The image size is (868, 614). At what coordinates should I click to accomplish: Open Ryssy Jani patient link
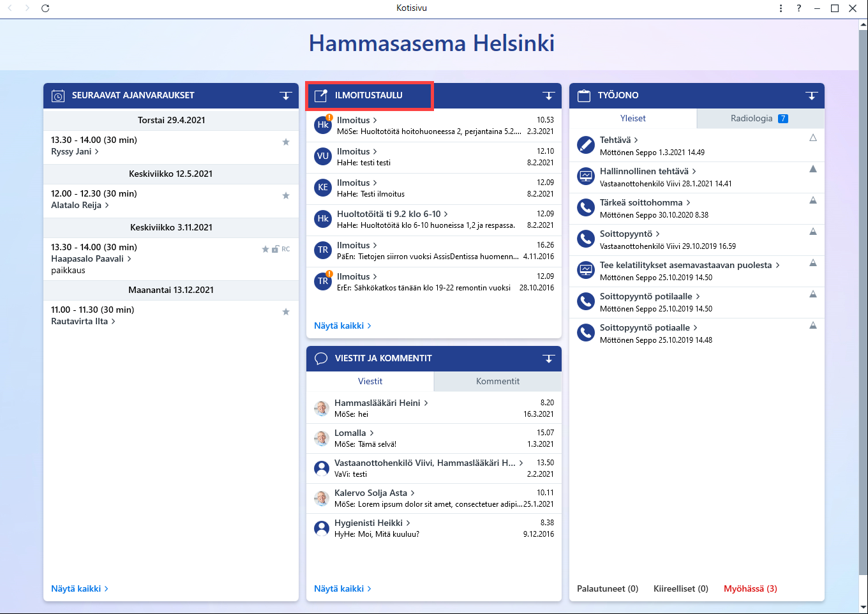[75, 152]
